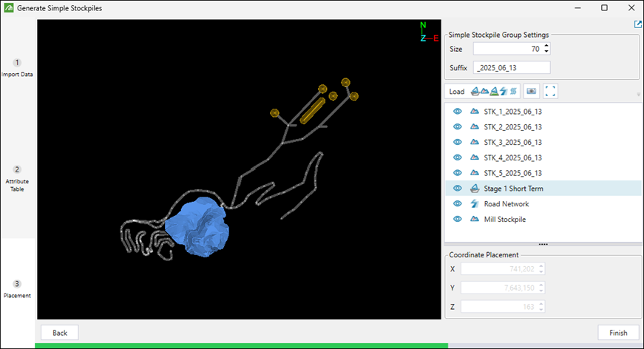The image size is (644, 349).
Task: Click the N-Z-E axis compass in the viewport
Action: coord(429,33)
